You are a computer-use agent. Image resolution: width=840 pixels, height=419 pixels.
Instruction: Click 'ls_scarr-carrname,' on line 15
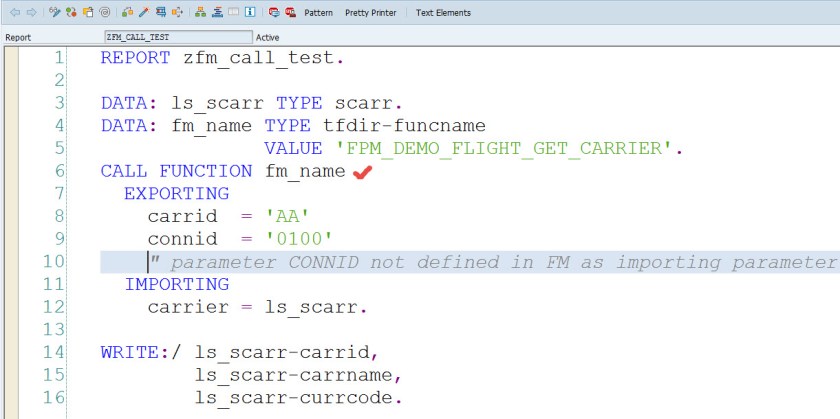point(298,375)
